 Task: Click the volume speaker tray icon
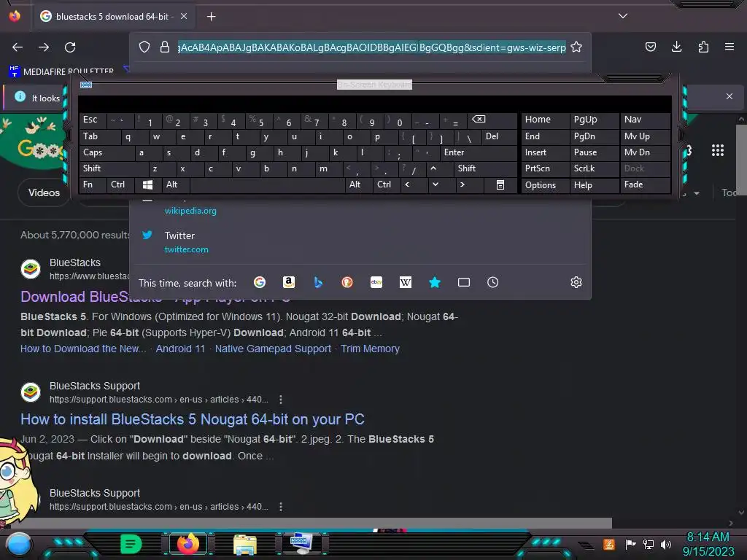(x=666, y=544)
